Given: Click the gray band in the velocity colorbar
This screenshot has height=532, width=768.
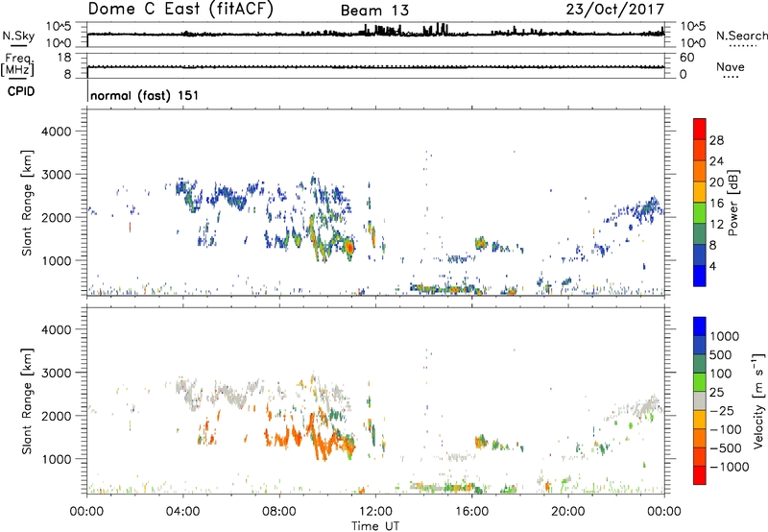Looking at the screenshot, I should pos(700,401).
